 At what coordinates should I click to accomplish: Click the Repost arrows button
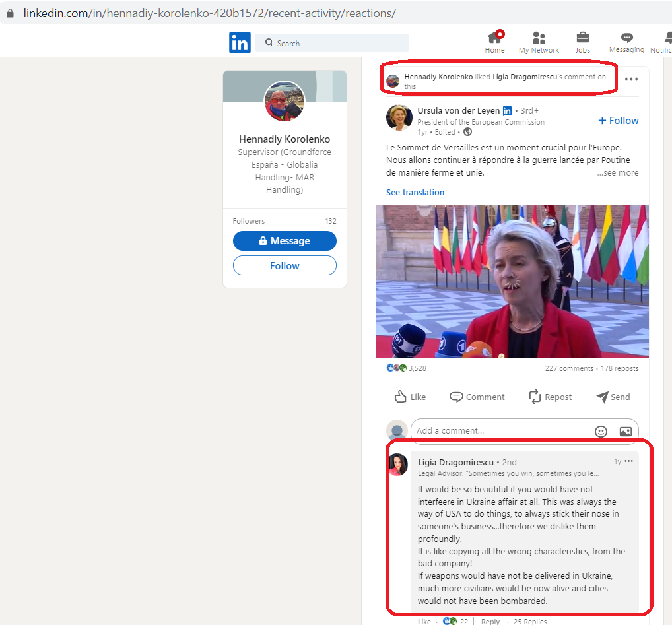coord(551,397)
